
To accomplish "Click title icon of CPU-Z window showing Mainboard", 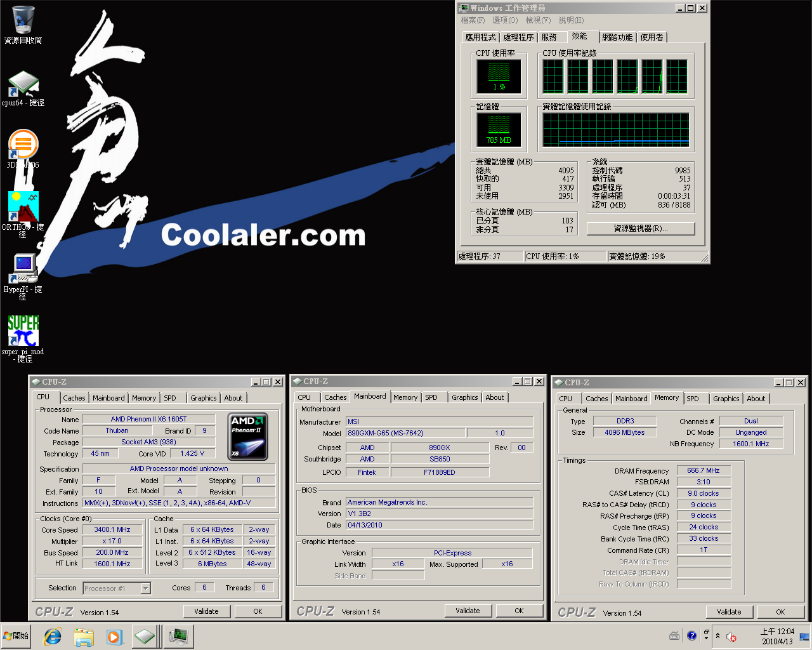I will (x=297, y=381).
